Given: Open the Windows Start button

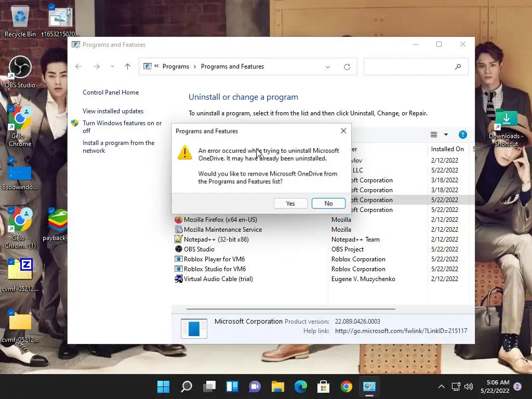Looking at the screenshot, I should 163,387.
